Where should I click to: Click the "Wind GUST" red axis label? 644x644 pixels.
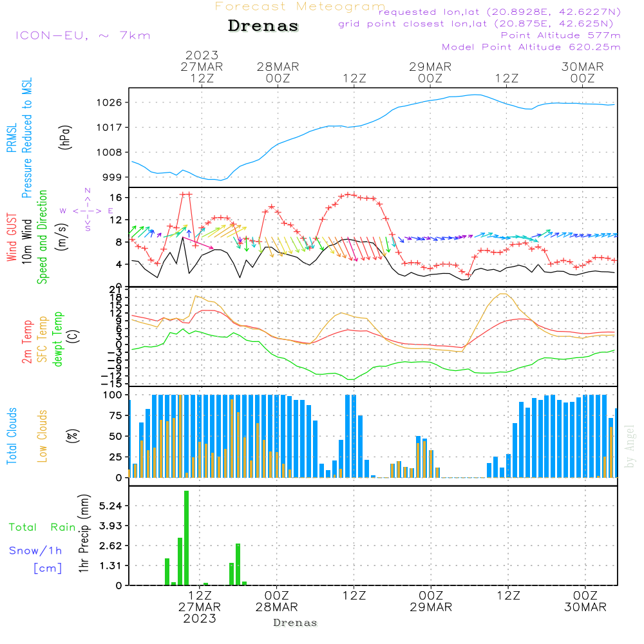[x=12, y=237]
